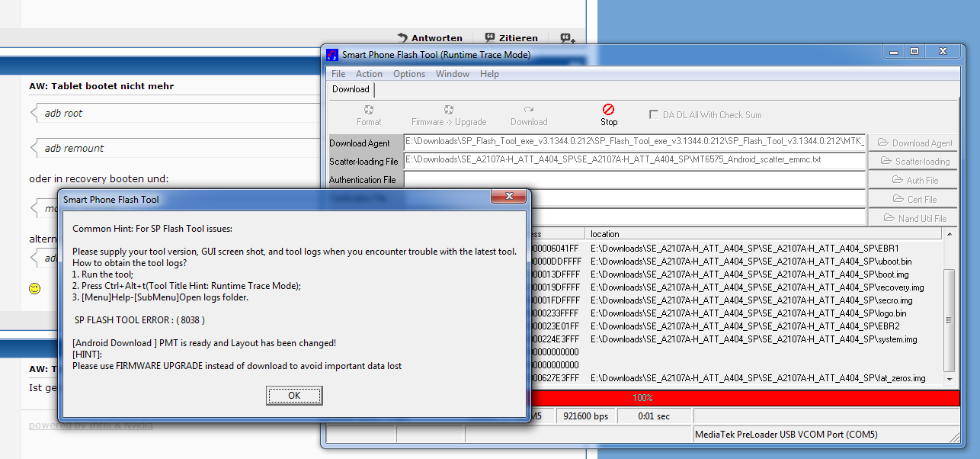Click the 'adb root' code box

[x=175, y=114]
